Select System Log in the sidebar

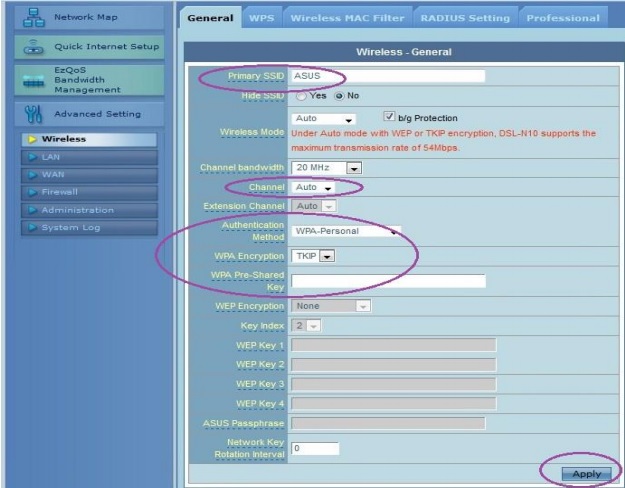(89, 228)
